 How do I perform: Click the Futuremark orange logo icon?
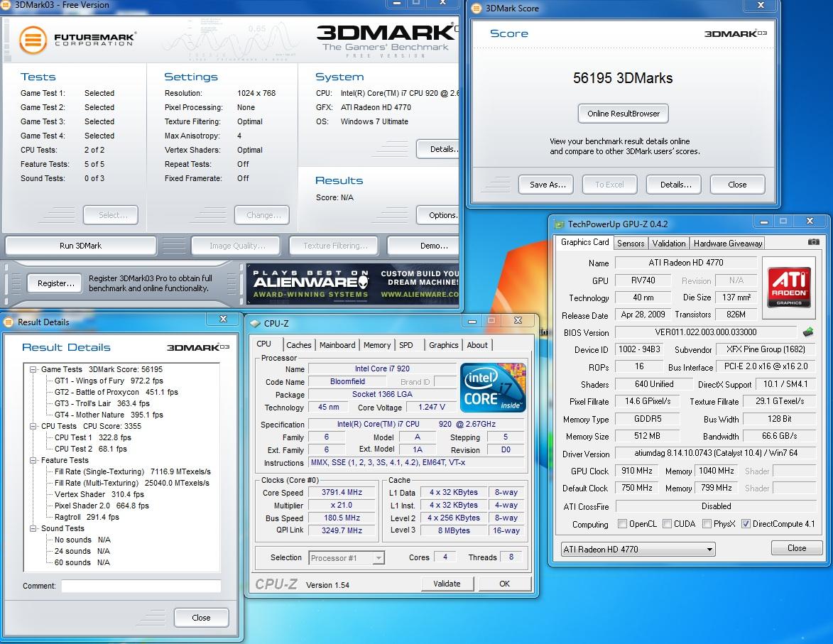pos(33,40)
